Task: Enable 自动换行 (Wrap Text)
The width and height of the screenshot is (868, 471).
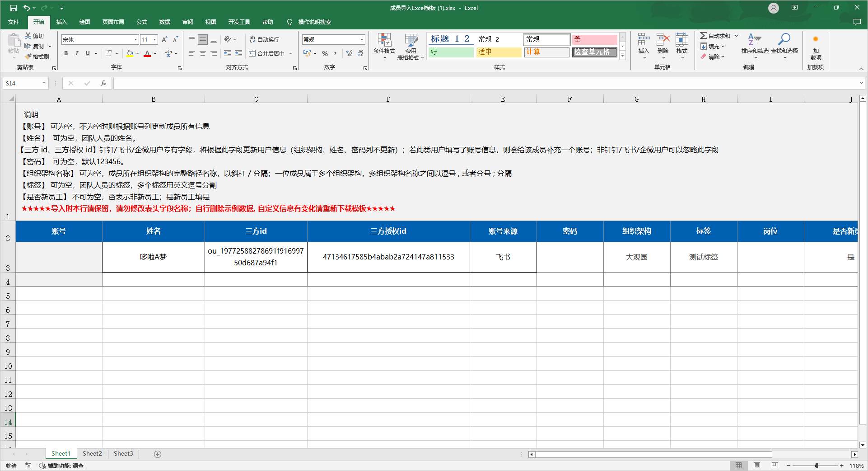Action: (265, 39)
